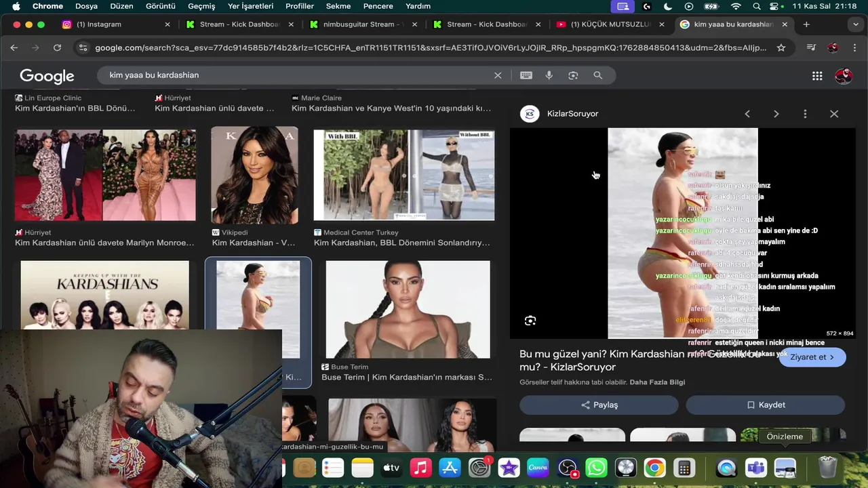Toggle Focus mode moon in menu bar

click(668, 6)
